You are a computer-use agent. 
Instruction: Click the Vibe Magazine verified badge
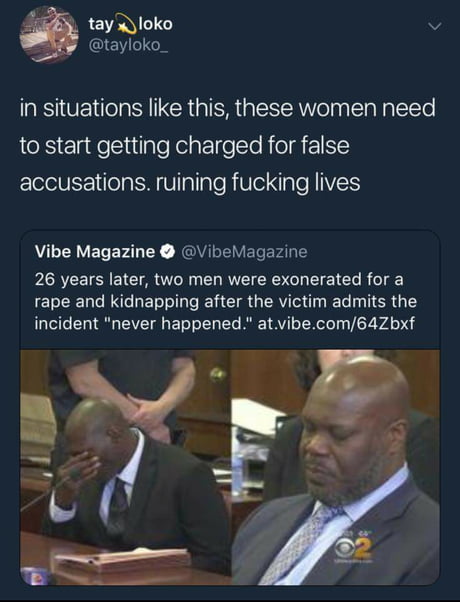[167, 252]
